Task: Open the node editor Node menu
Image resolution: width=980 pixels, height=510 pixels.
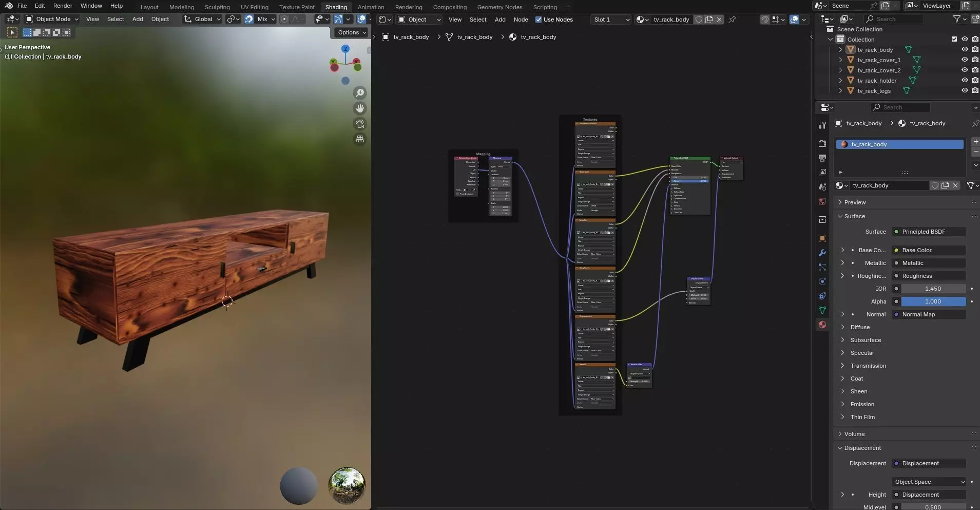Action: [x=521, y=20]
